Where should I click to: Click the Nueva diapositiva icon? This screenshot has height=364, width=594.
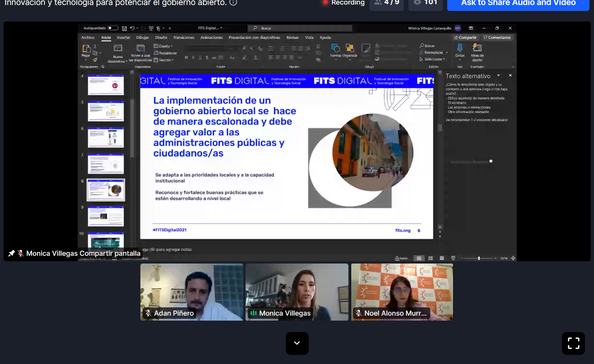[118, 48]
